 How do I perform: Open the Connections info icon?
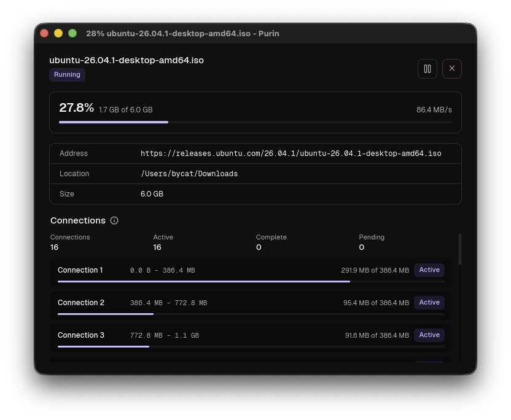click(114, 220)
